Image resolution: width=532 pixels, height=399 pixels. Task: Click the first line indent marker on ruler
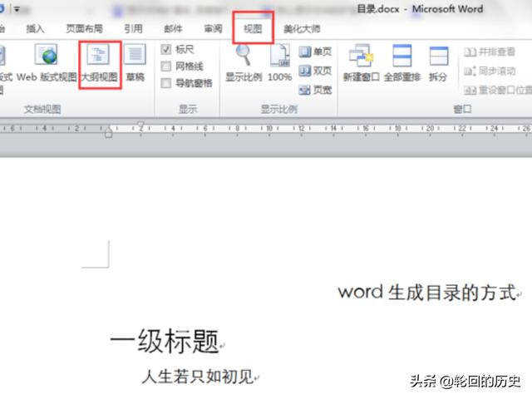click(x=140, y=125)
